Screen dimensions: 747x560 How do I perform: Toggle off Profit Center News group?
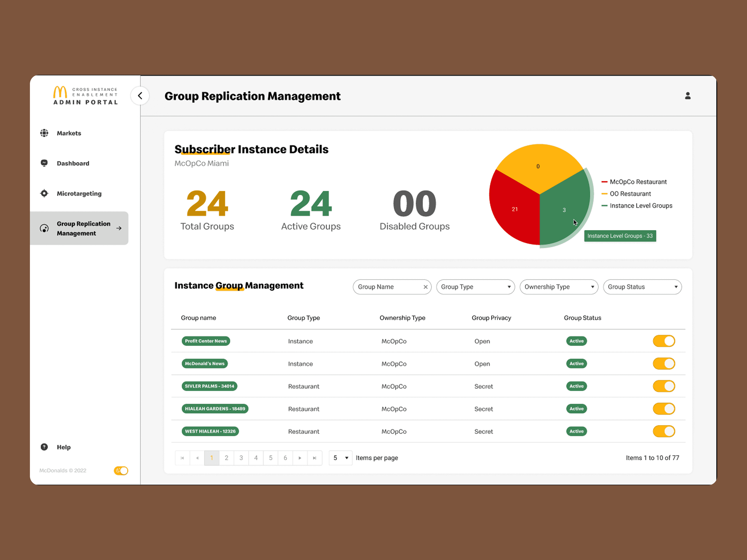pos(664,341)
